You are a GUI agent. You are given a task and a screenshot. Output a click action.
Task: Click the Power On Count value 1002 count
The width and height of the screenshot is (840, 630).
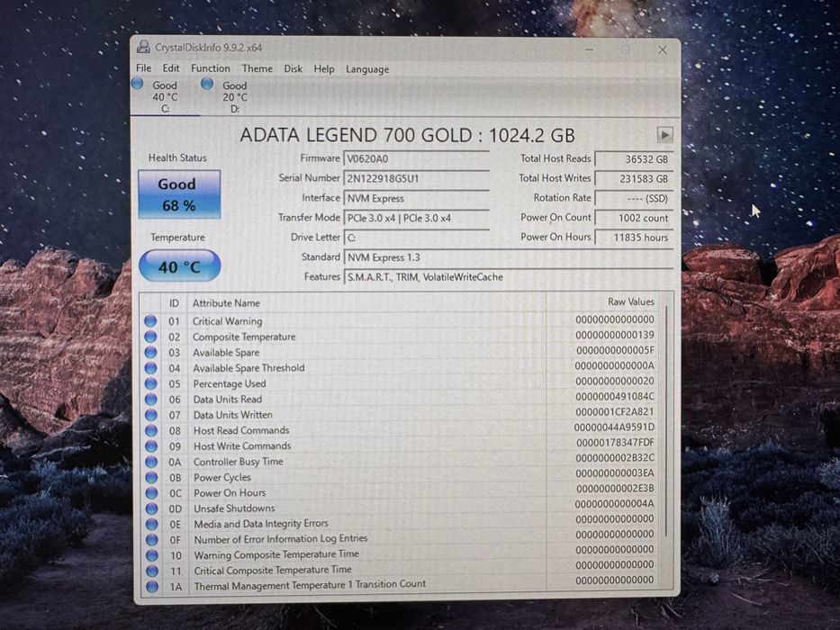pyautogui.click(x=634, y=218)
